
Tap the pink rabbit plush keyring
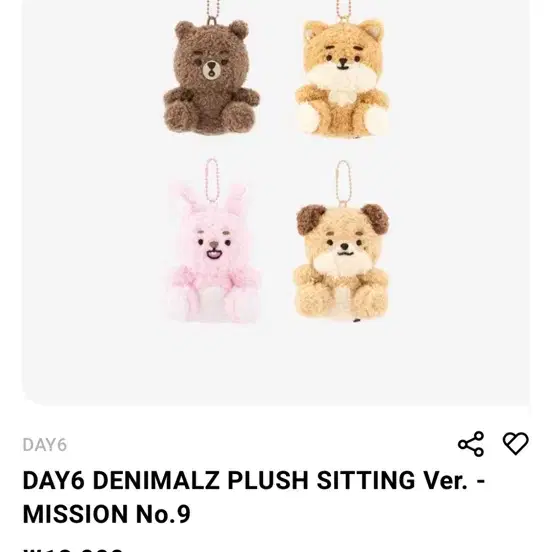pos(213,253)
